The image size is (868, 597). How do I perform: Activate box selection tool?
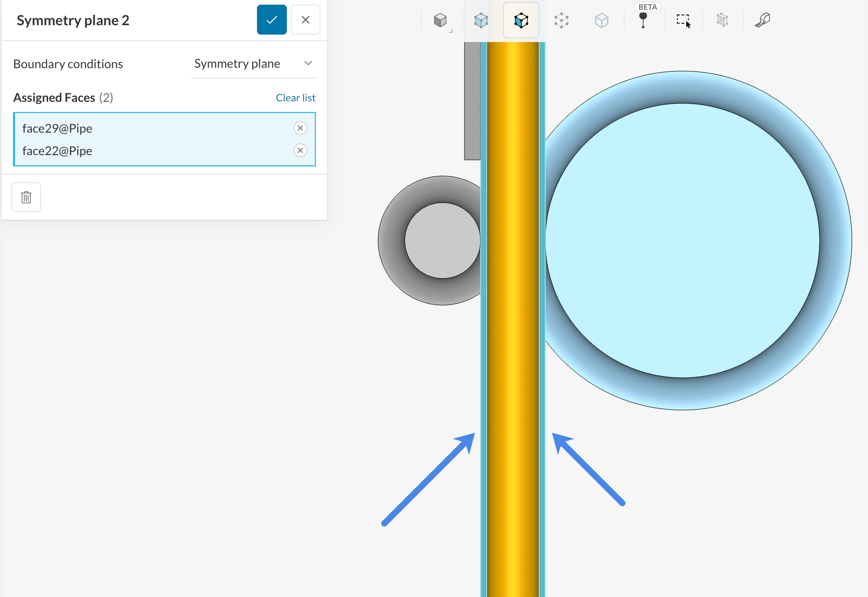pyautogui.click(x=683, y=21)
